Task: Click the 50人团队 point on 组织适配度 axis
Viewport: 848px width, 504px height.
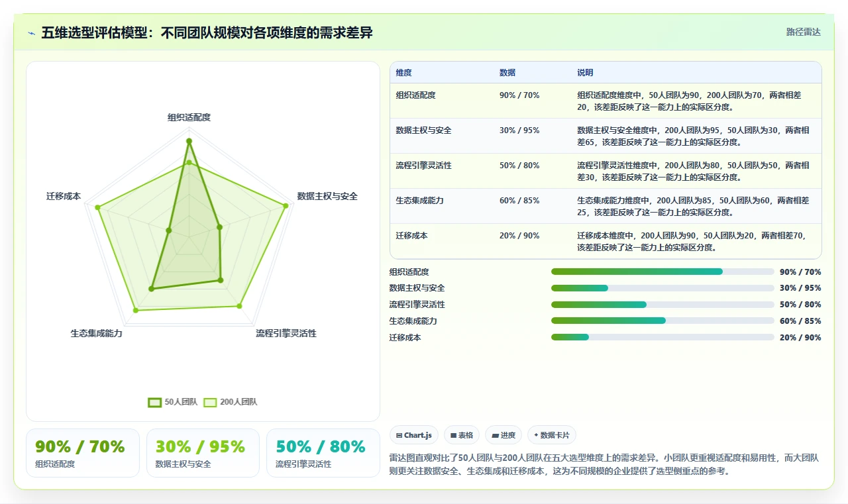Action: click(x=189, y=141)
